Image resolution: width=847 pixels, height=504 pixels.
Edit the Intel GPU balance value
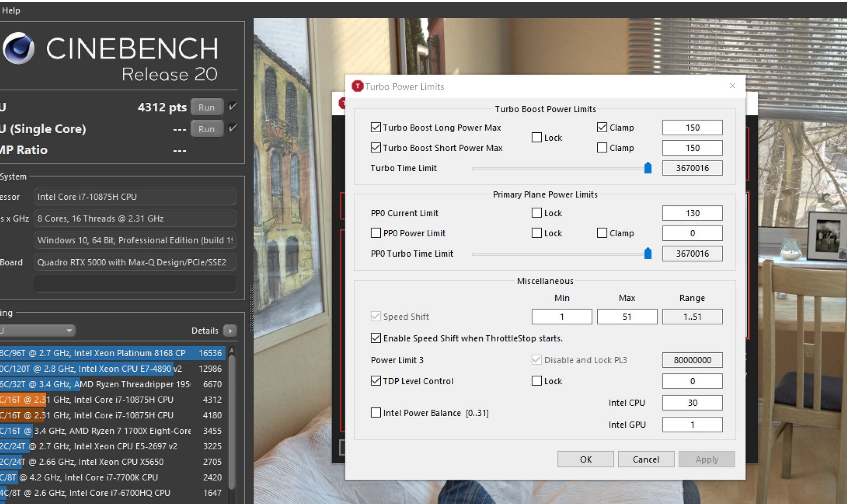(692, 425)
